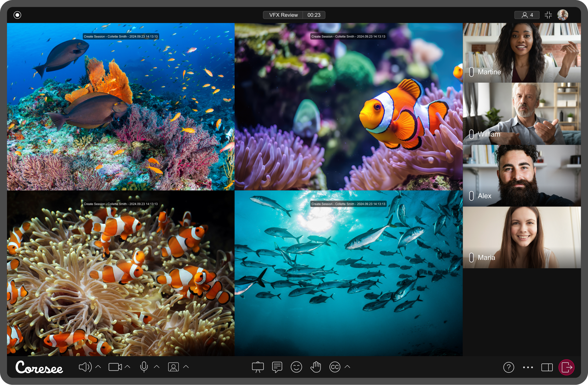Open the emoji reactions picker
Image resolution: width=588 pixels, height=385 pixels.
(296, 367)
